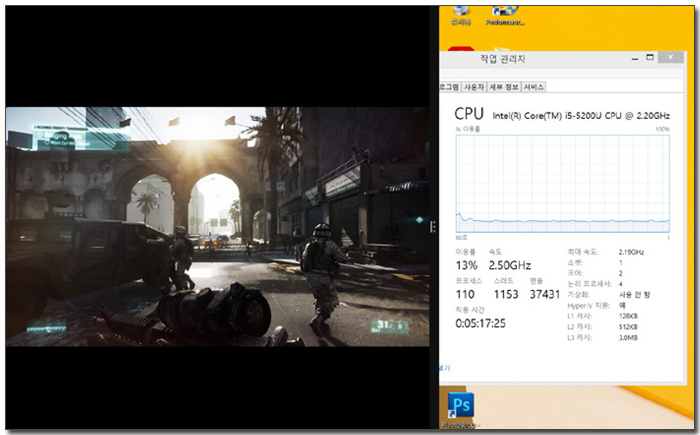The image size is (700, 435).
Task: Open the 서비스 tab in Task Manager
Action: [x=533, y=87]
